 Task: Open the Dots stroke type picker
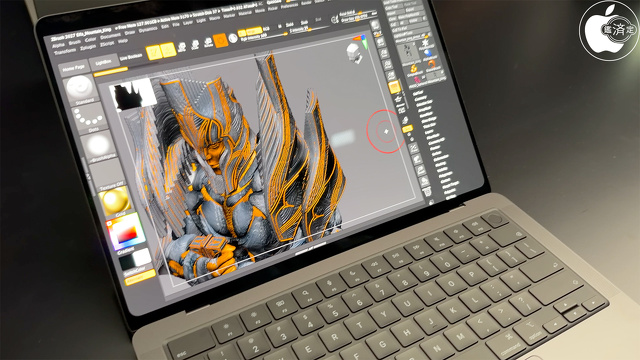pos(90,118)
